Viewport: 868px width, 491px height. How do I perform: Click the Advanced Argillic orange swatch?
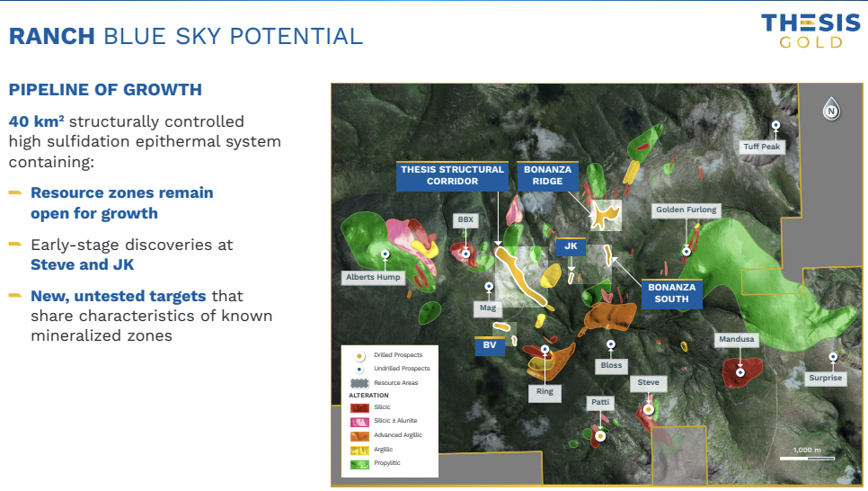click(359, 436)
